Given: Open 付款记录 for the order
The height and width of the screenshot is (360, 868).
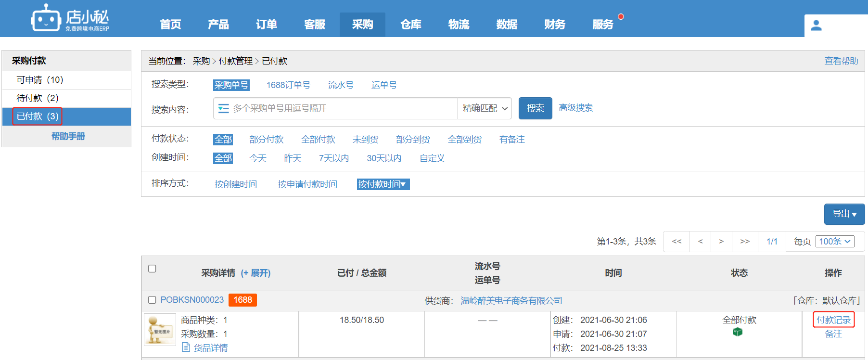Looking at the screenshot, I should [833, 320].
